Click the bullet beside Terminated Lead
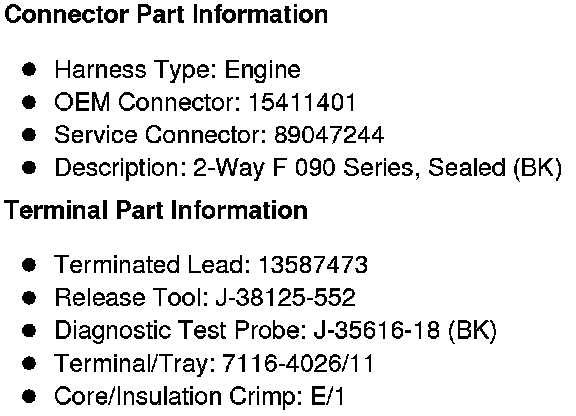Image resolution: width=576 pixels, height=416 pixels. (29, 265)
